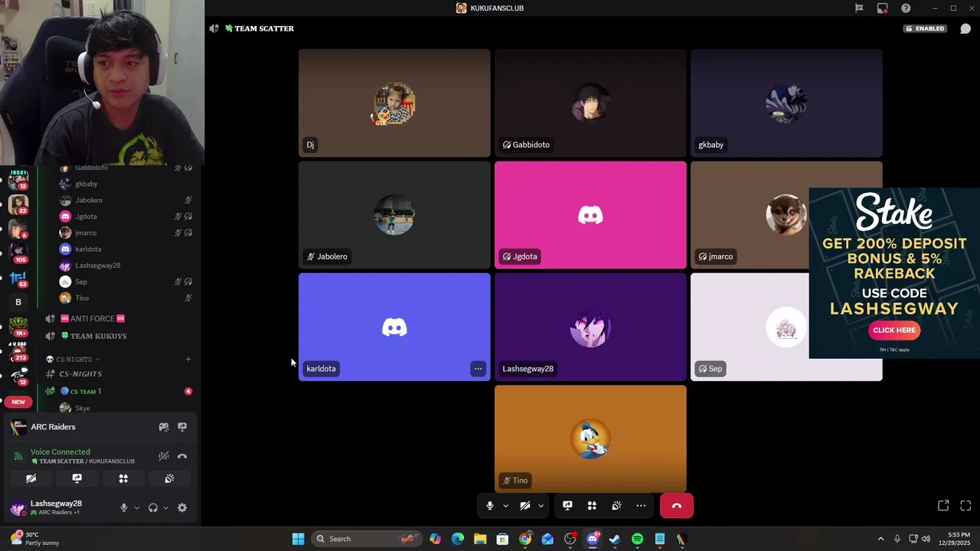Open camera options arrow in call bar

[541, 506]
